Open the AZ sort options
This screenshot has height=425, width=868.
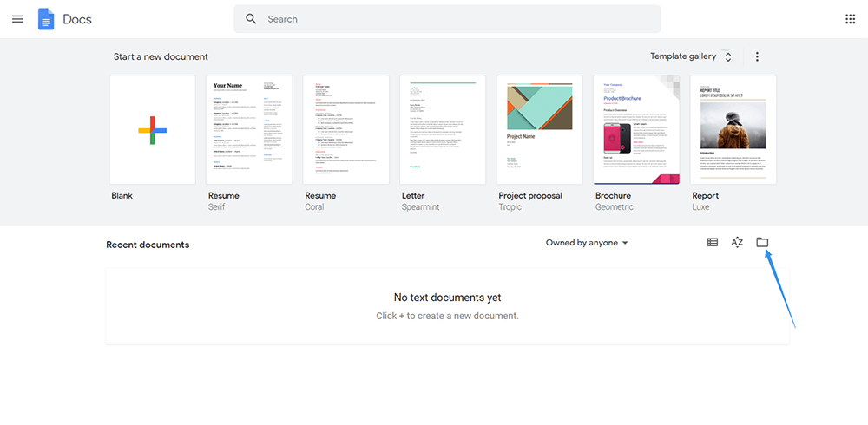coord(737,243)
